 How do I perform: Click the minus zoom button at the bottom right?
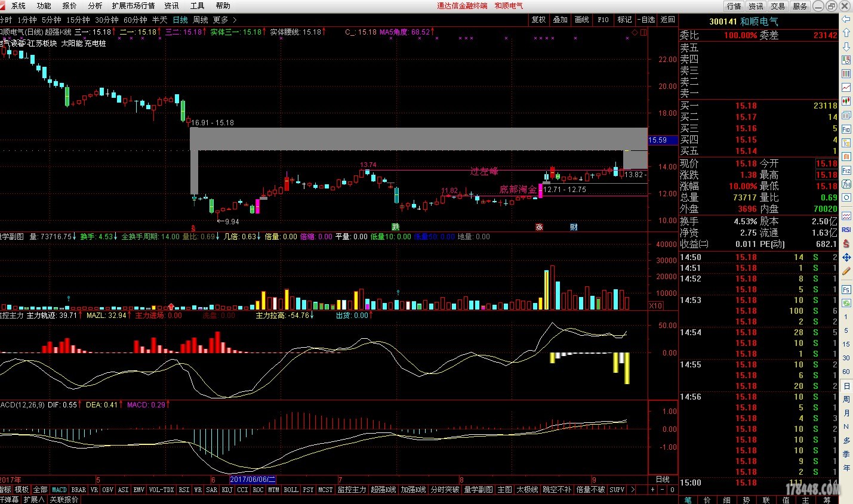point(662,490)
